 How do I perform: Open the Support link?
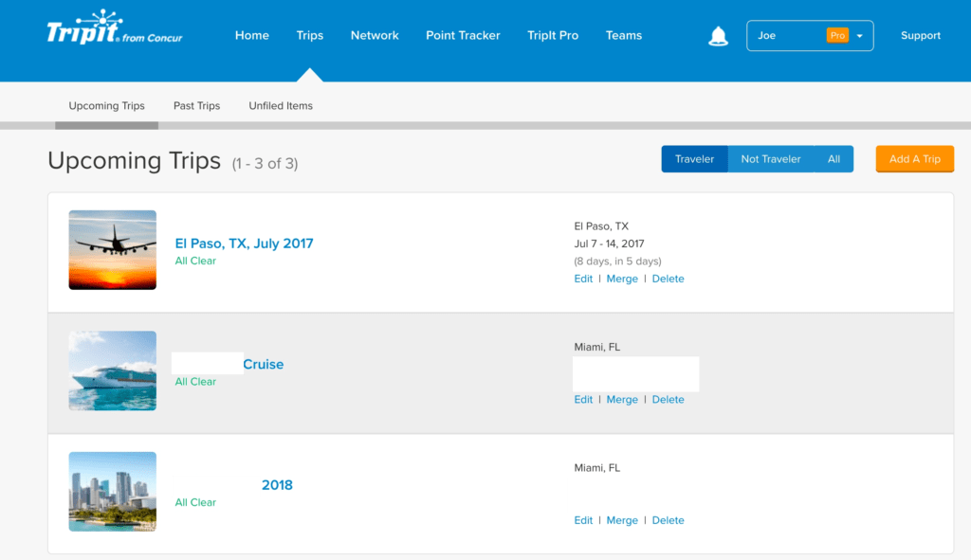[x=920, y=35]
